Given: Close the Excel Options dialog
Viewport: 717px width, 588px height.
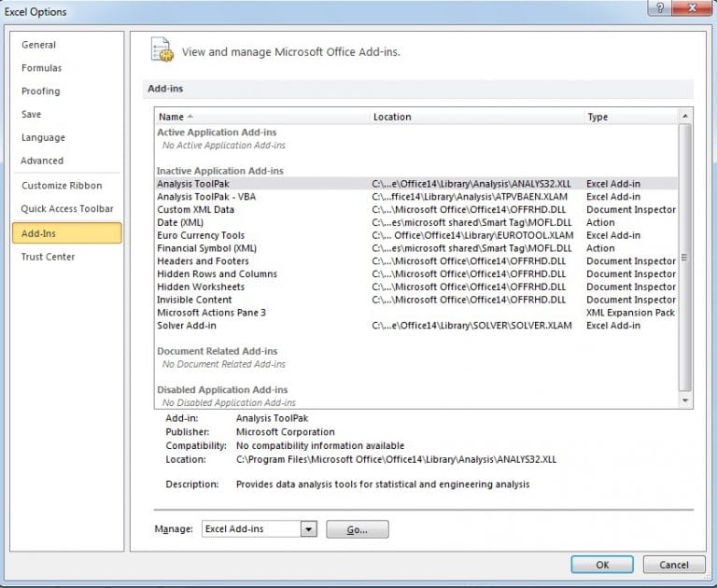Looking at the screenshot, I should [693, 7].
